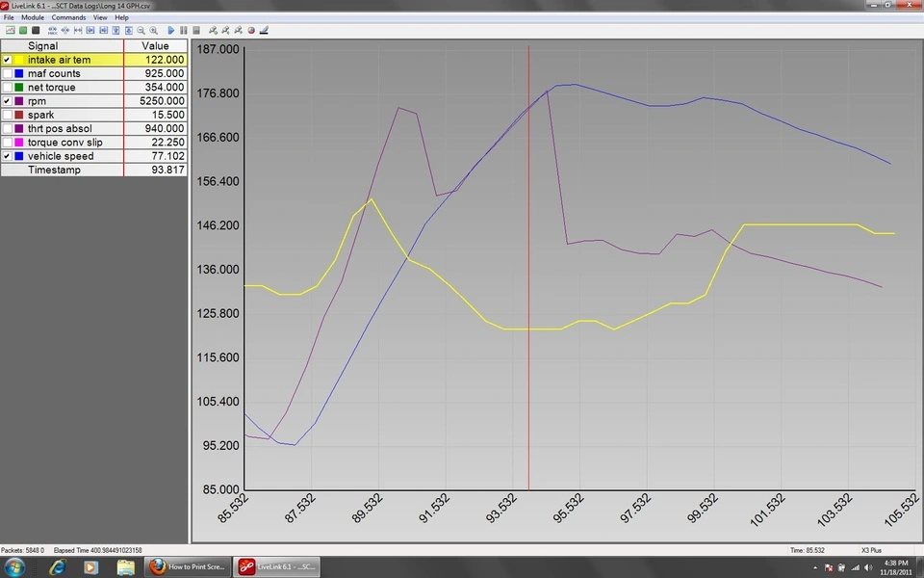Click the green square toolbar icon
Viewport: 924px width, 578px height.
23,30
